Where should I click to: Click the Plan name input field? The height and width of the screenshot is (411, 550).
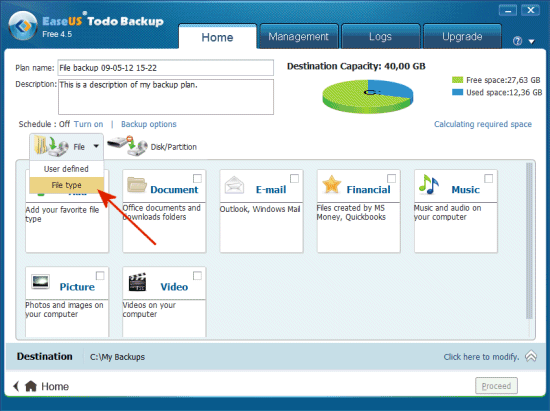[x=166, y=68]
